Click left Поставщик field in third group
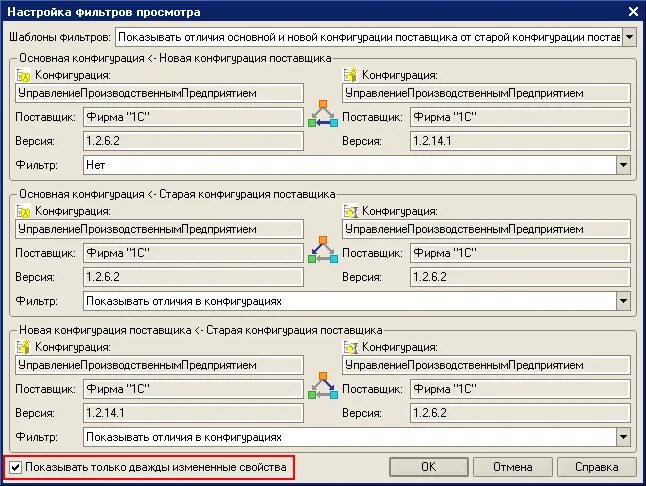The width and height of the screenshot is (646, 486). [x=193, y=389]
